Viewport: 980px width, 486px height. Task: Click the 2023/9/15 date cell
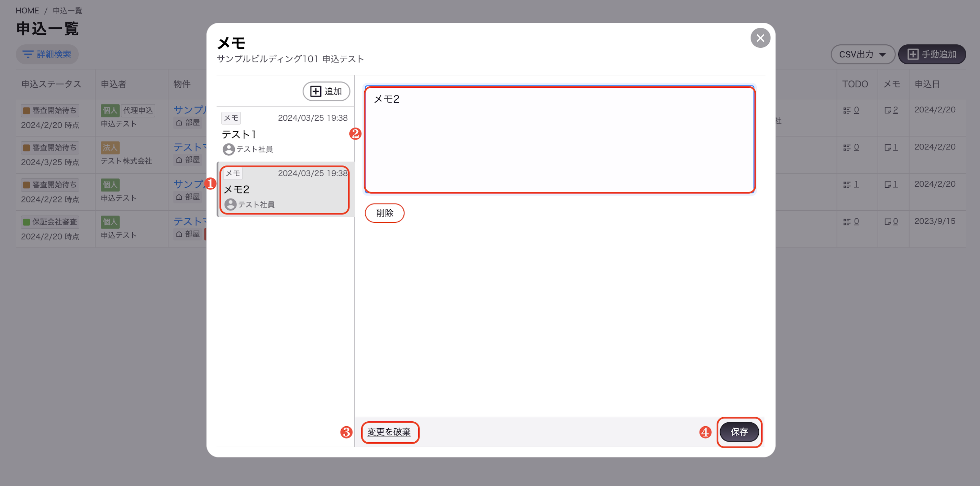click(935, 221)
